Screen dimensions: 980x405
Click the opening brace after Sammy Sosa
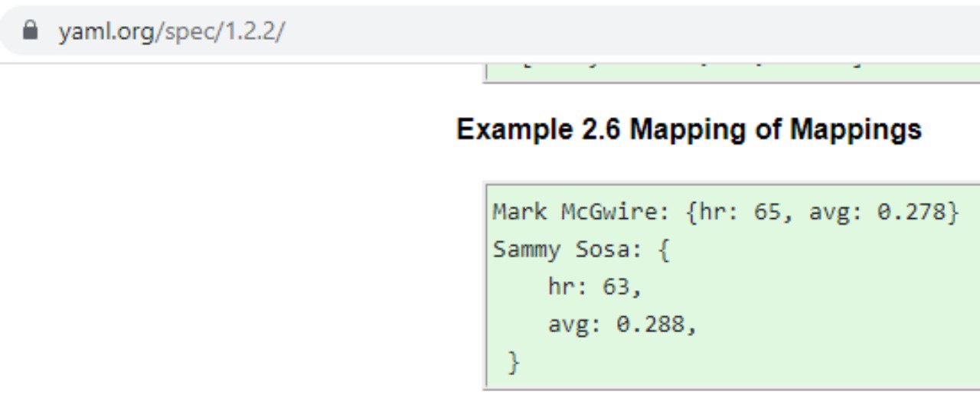coord(663,250)
